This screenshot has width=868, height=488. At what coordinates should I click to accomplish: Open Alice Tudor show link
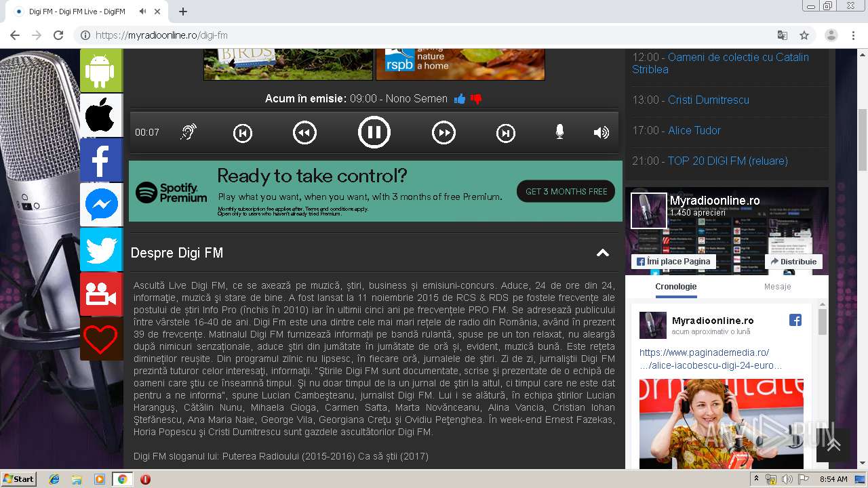click(694, 130)
